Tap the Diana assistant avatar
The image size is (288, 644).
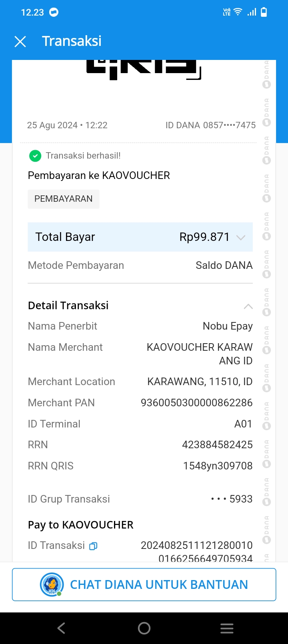52,584
